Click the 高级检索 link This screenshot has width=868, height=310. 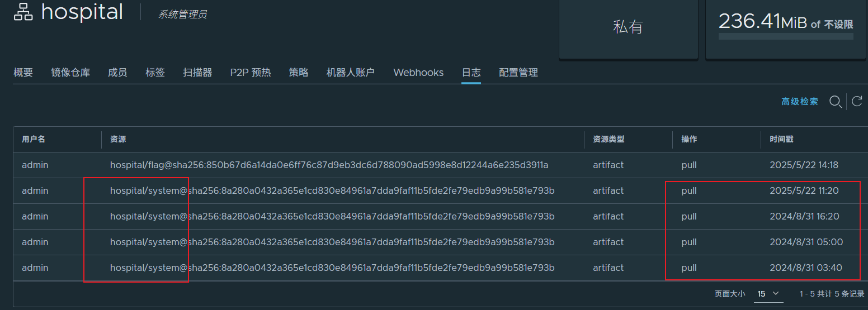coord(800,102)
